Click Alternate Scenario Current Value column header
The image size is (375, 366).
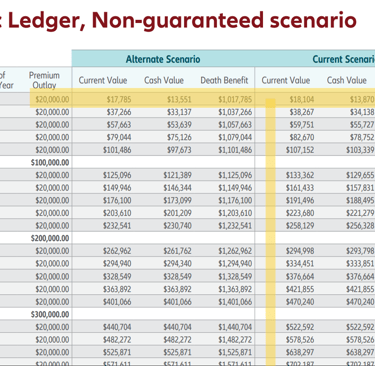tap(103, 80)
